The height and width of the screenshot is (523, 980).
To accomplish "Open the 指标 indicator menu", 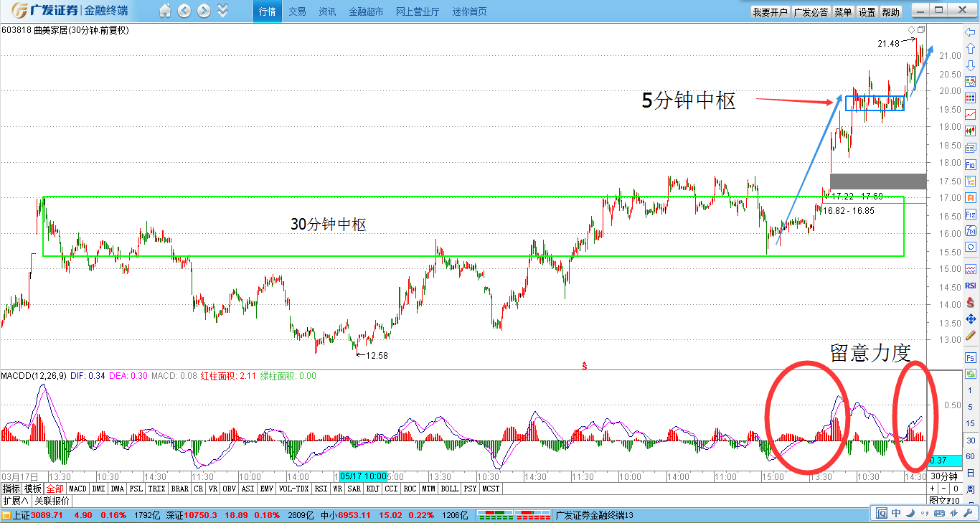I will (x=11, y=489).
